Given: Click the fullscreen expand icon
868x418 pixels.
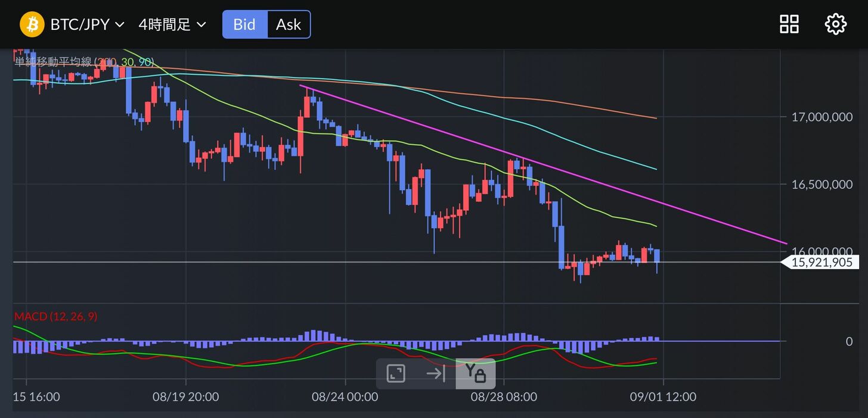Looking at the screenshot, I should 396,373.
